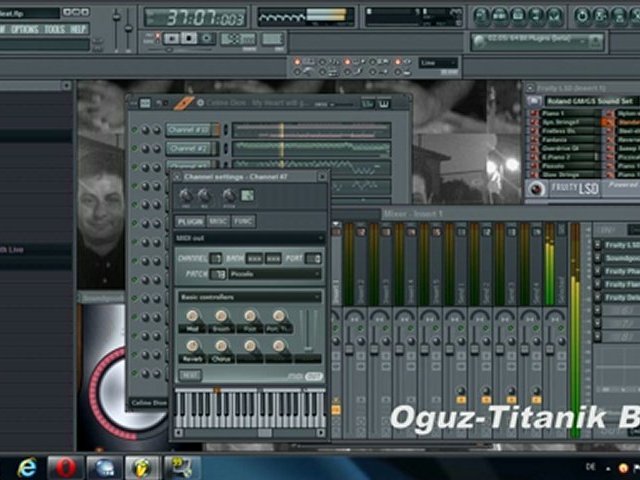The image size is (640, 480).
Task: Click the Channel #10 button
Action: (189, 130)
